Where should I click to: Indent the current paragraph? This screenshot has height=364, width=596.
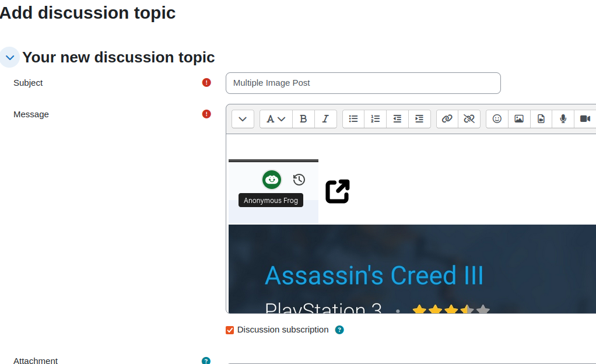click(x=419, y=119)
